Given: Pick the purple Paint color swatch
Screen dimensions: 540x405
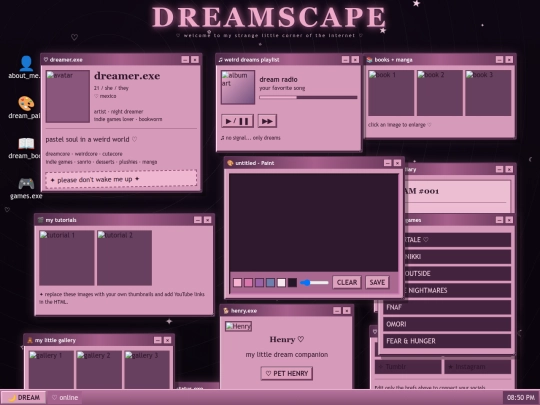Looking at the screenshot, I should (x=259, y=283).
